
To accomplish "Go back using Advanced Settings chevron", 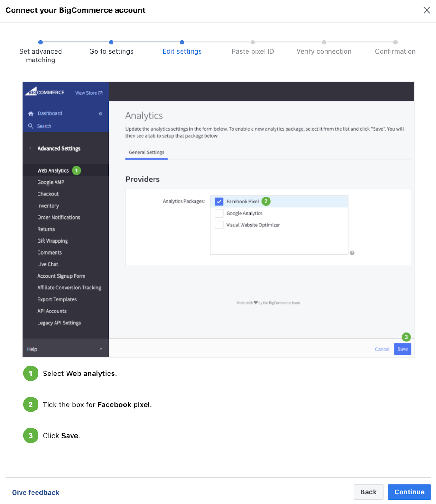I will 30,148.
